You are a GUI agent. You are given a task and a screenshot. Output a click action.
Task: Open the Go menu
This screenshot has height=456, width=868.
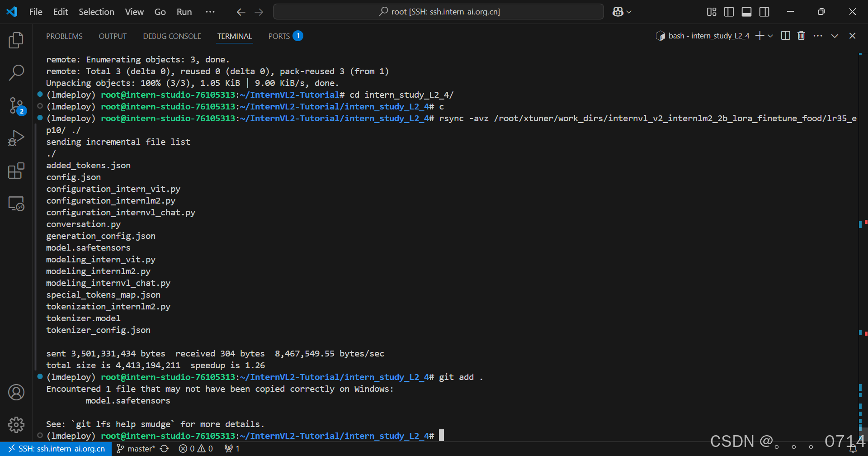coord(160,12)
